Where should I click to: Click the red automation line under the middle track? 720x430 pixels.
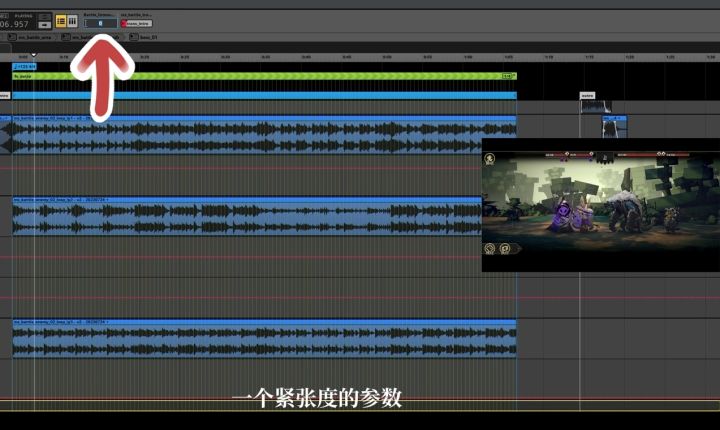coord(241,257)
